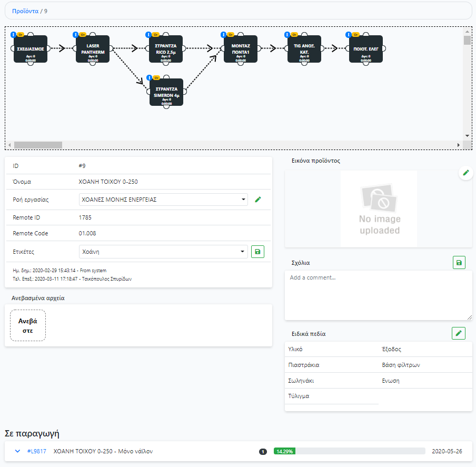This screenshot has height=467, width=476.
Task: Save the comment using the Σχόλια save icon
Action: point(459,262)
